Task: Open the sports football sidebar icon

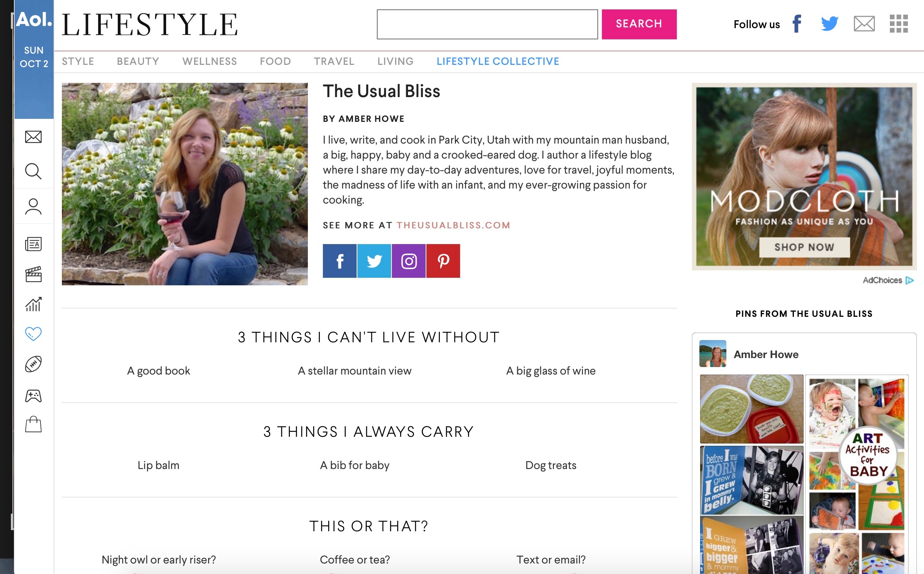Action: pyautogui.click(x=33, y=364)
